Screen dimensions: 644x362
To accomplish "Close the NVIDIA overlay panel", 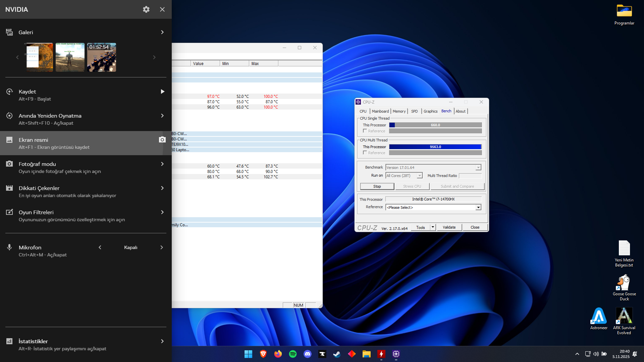I will pos(162,9).
